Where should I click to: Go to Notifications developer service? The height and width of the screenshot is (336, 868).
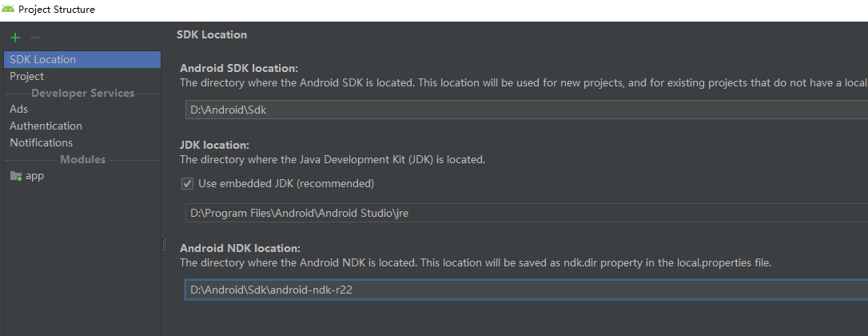point(41,142)
